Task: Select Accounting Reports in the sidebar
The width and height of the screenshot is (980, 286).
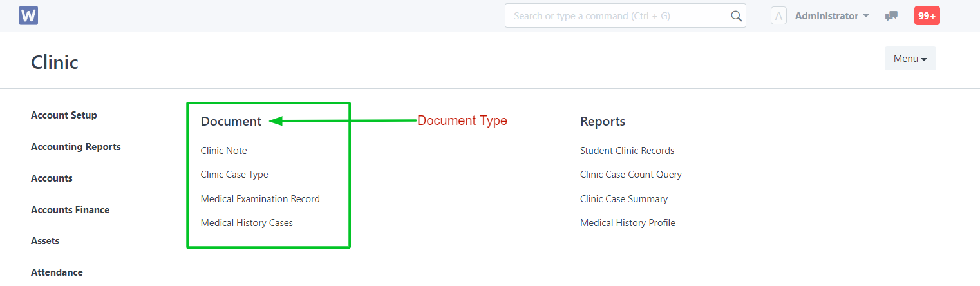Action: pyautogui.click(x=75, y=147)
